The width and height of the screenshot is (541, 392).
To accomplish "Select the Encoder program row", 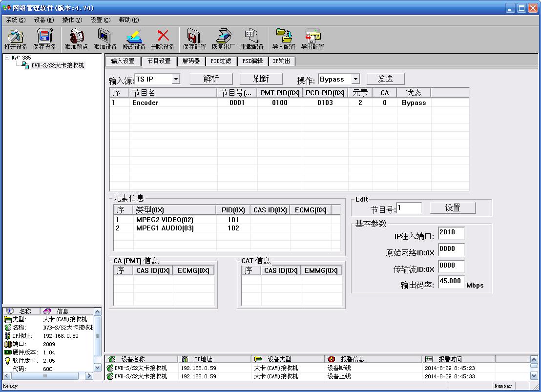I will 289,103.
